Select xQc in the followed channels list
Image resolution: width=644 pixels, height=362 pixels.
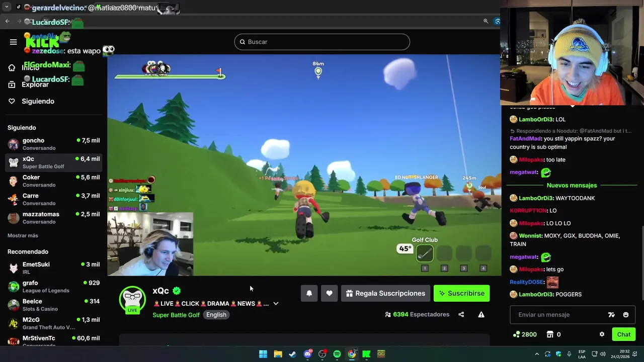(x=53, y=162)
